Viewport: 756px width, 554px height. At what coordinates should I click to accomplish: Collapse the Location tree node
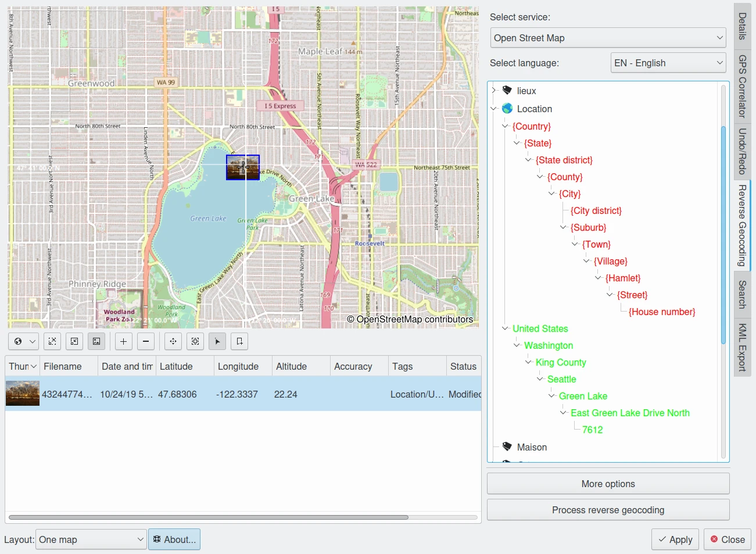[x=494, y=109]
